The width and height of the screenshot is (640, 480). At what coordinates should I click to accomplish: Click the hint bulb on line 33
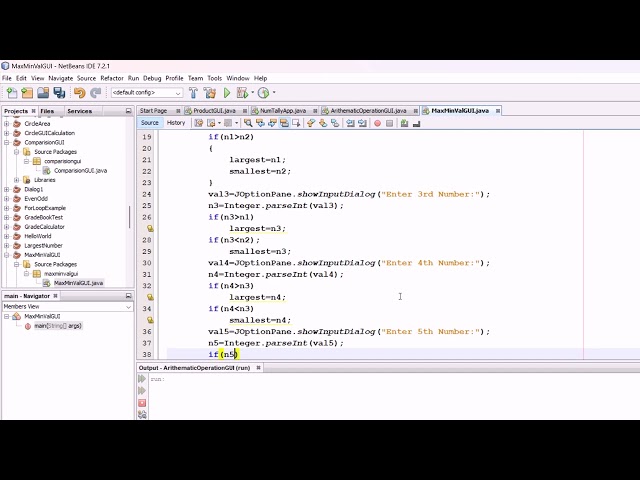pyautogui.click(x=150, y=297)
